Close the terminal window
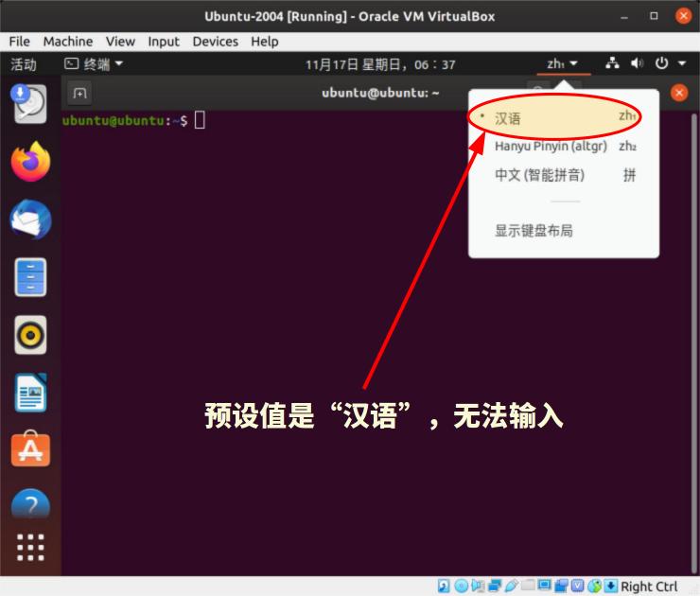Screen dimensions: 700x596 tap(679, 93)
